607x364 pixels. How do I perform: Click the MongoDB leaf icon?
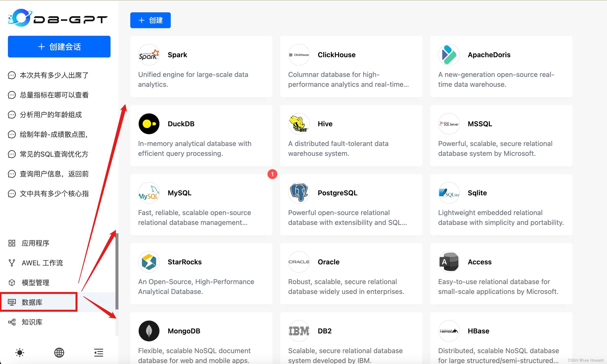point(149,331)
